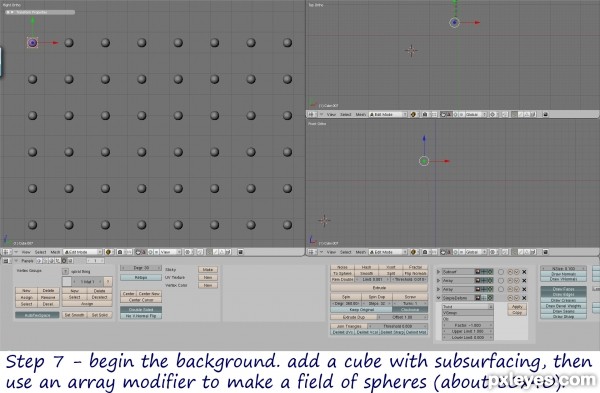Viewport: 600px width, 393px height.
Task: Delete the Subsurf modifier with its X
Action: 524,272
